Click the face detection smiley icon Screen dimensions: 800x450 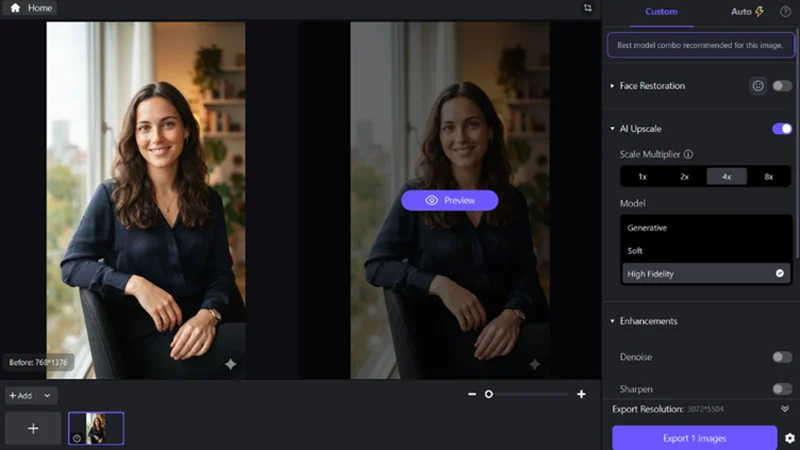click(758, 86)
